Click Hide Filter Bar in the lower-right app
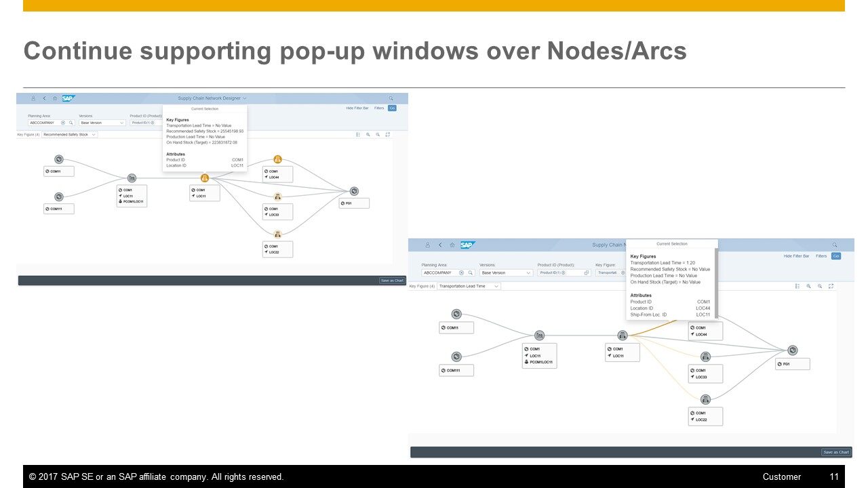This screenshot has width=868, height=488. pyautogui.click(x=796, y=256)
